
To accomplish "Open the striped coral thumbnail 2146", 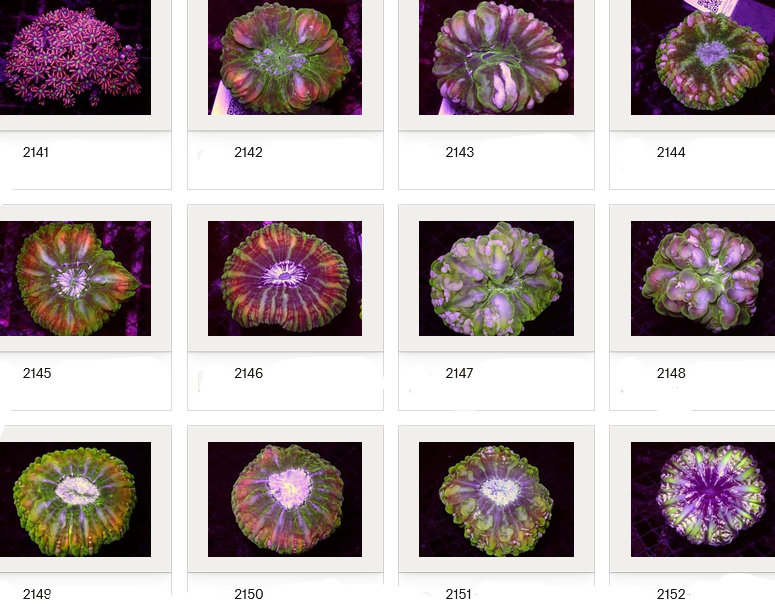I will point(285,278).
